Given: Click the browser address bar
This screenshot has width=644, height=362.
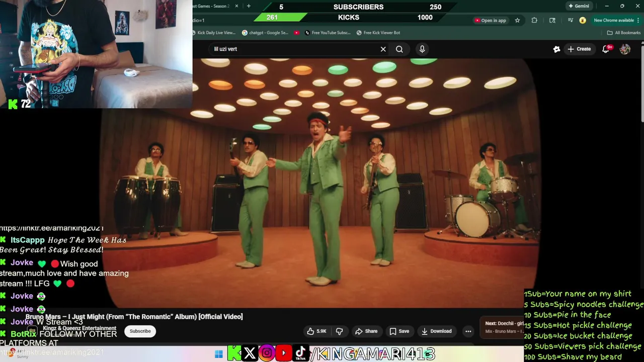Looking at the screenshot, I should tap(332, 21).
